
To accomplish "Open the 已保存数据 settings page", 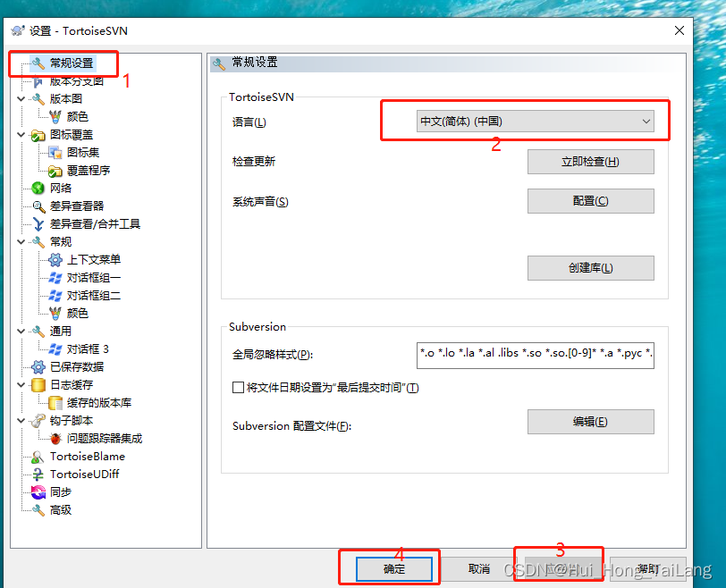I will 77,367.
